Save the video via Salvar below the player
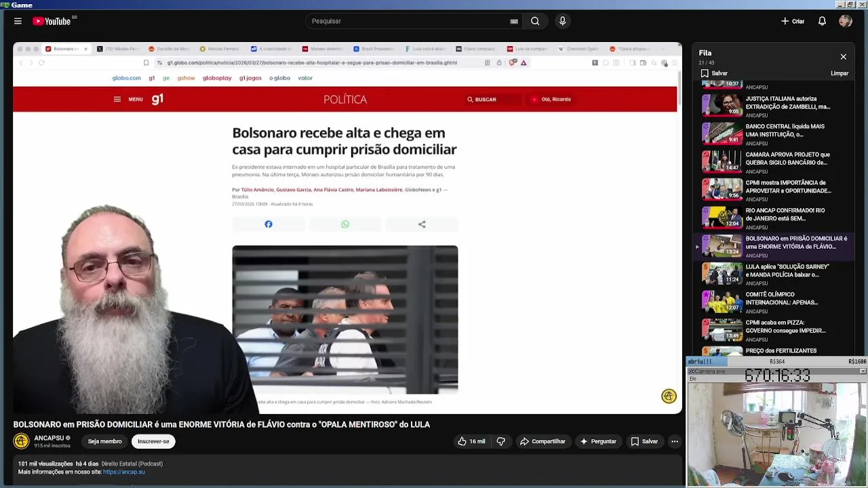 tap(644, 441)
